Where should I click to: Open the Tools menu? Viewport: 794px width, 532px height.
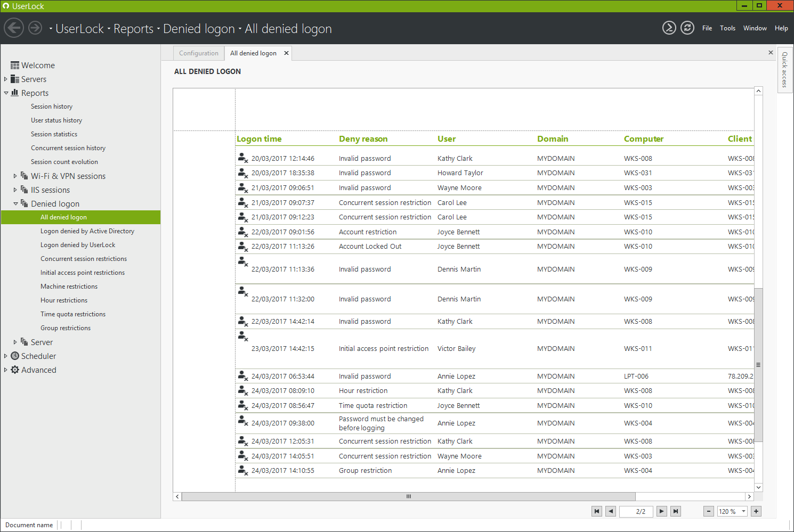pos(727,28)
